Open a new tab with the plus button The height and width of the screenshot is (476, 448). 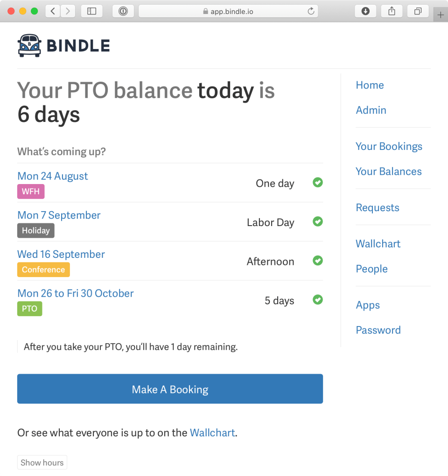point(441,14)
